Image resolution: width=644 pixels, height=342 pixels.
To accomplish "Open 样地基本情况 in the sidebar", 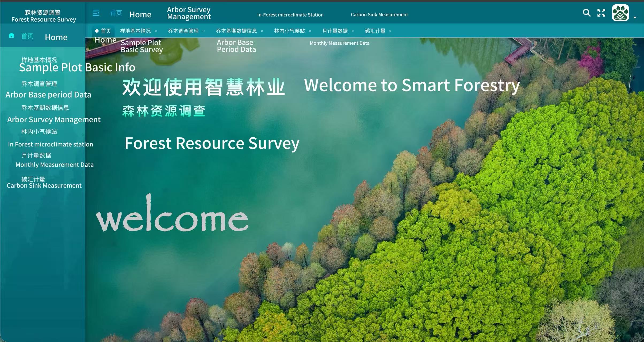I will (x=39, y=60).
